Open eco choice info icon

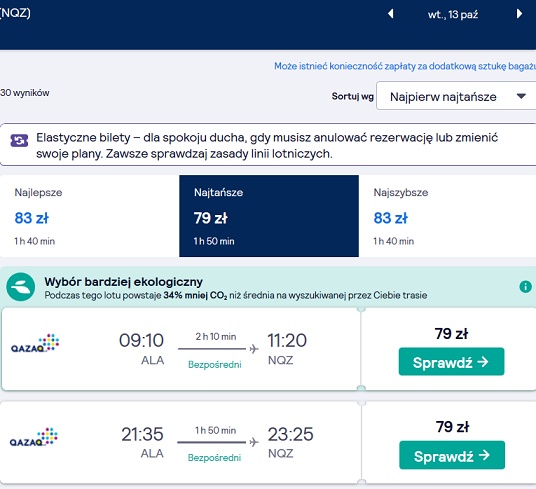point(525,286)
